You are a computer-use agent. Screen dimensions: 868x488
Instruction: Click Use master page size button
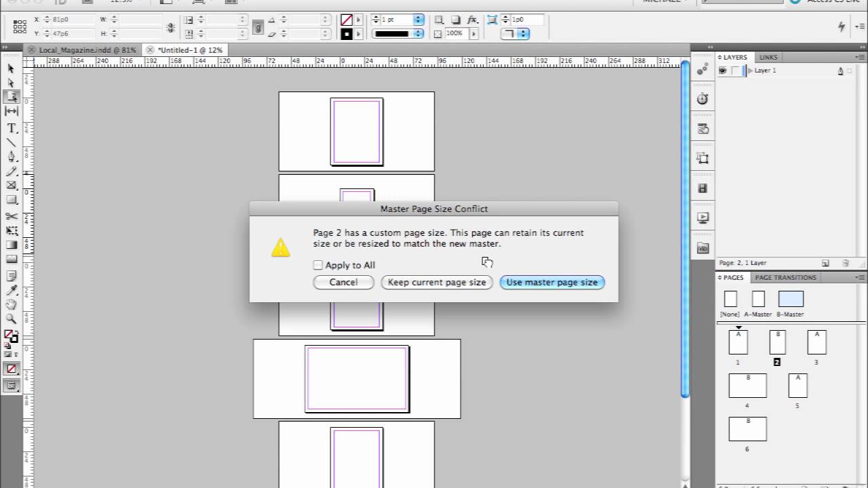pyautogui.click(x=552, y=282)
